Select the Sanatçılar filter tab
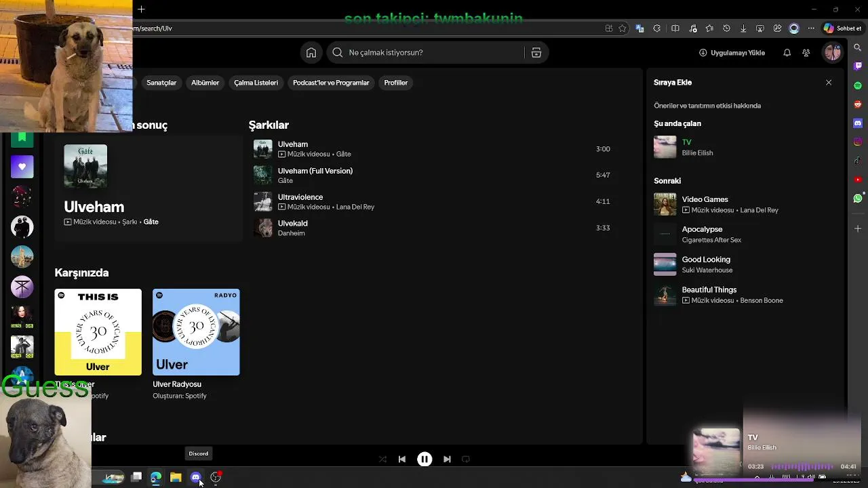Screen dimensions: 868x488 (x=161, y=83)
